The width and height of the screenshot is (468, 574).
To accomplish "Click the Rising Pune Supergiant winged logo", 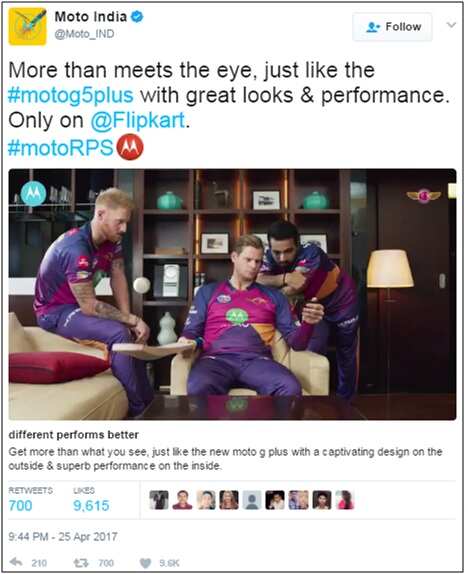I will (423, 195).
